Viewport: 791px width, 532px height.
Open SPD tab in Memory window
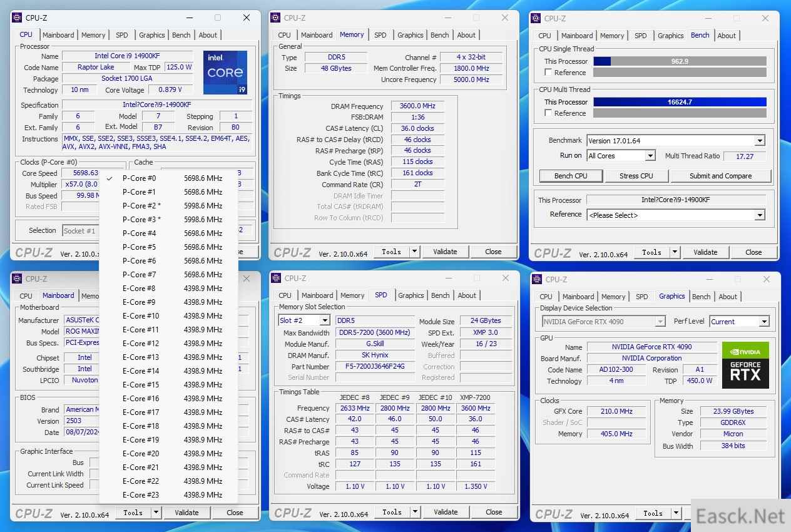pos(380,35)
